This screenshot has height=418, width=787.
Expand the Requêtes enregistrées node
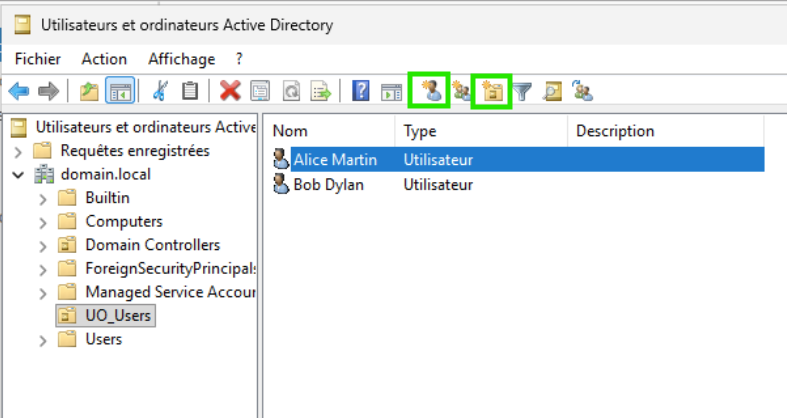19,151
